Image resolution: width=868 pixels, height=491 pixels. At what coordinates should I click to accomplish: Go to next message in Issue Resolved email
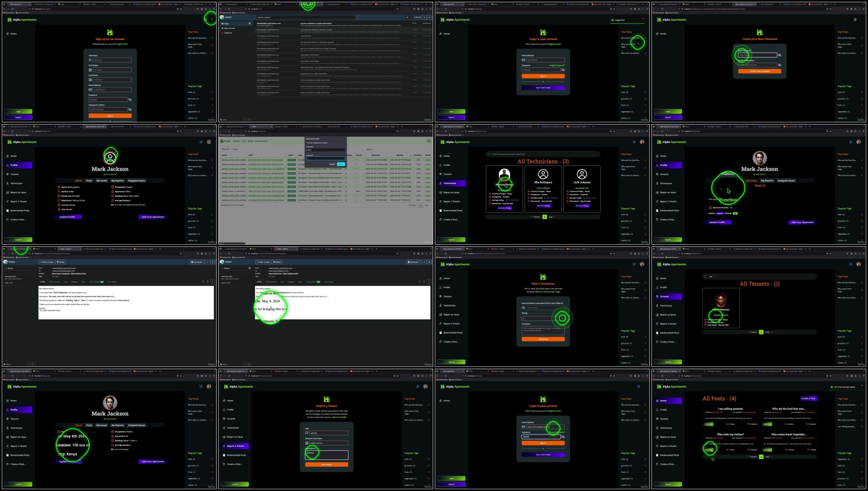430,262
